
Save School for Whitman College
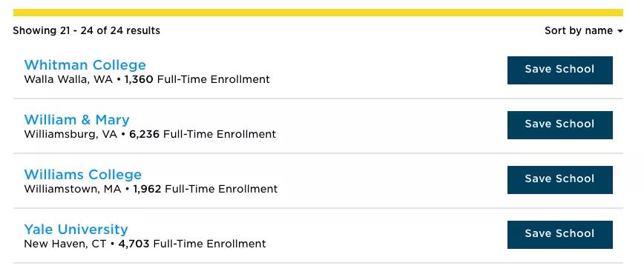tap(560, 70)
